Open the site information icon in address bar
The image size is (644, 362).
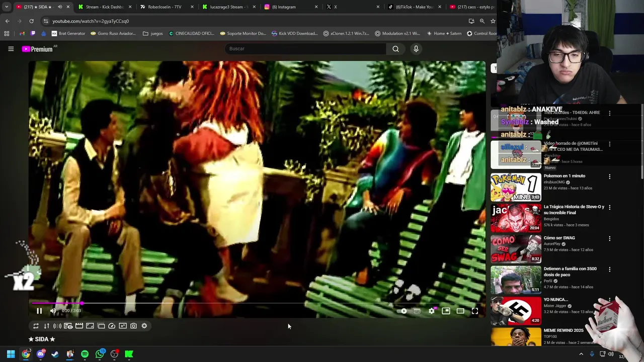pos(45,21)
